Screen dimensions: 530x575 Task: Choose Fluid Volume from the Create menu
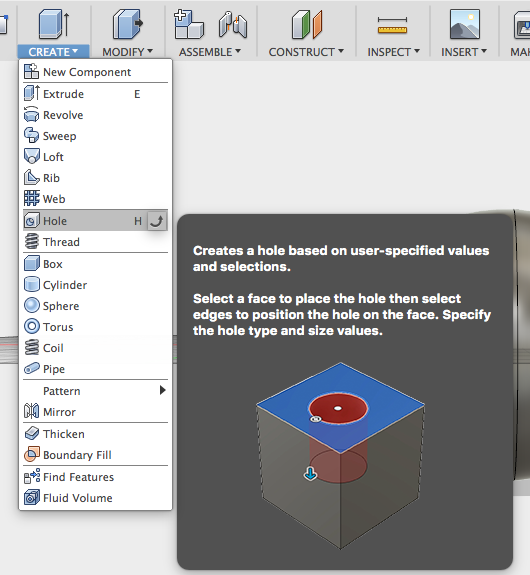[95, 498]
